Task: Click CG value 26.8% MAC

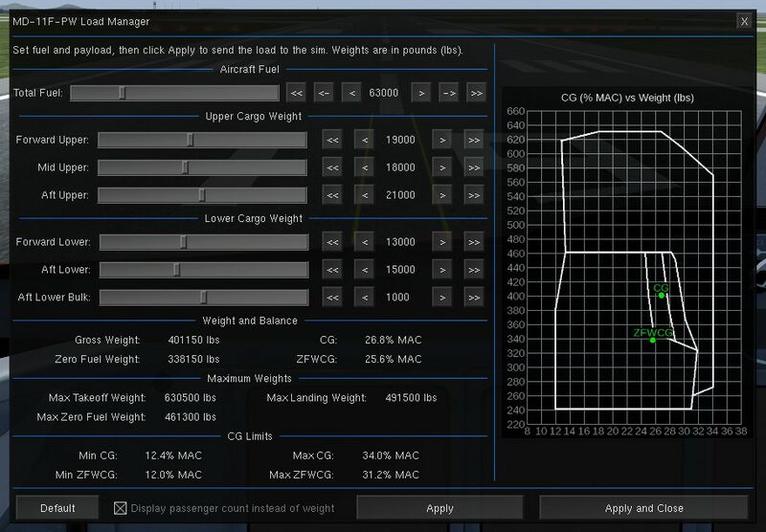Action: (x=394, y=340)
